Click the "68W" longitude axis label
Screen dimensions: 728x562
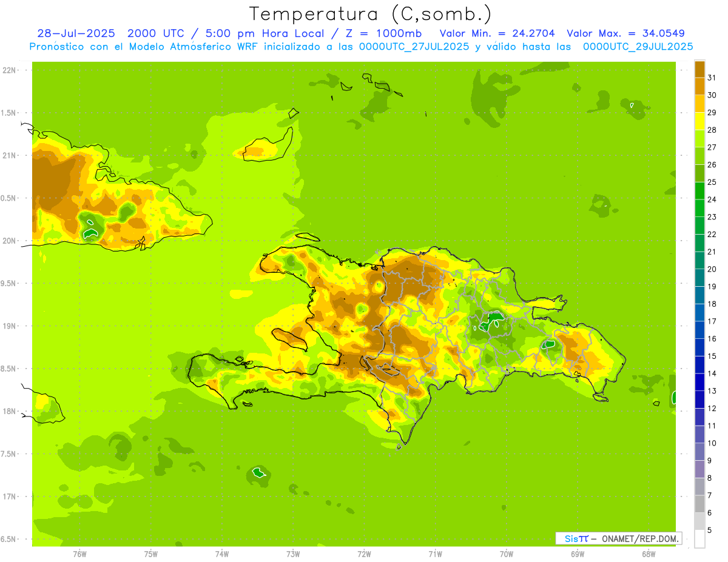[649, 554]
